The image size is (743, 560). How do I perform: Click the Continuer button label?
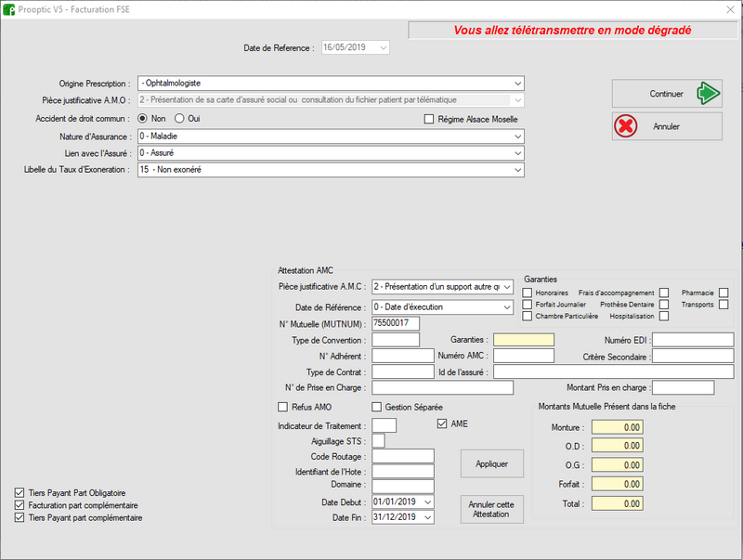click(666, 94)
